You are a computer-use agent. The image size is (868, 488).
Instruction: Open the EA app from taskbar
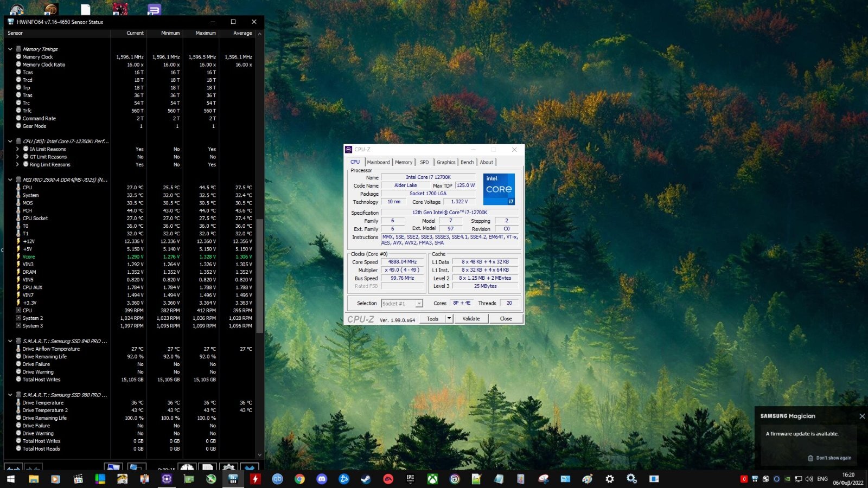[x=388, y=479]
